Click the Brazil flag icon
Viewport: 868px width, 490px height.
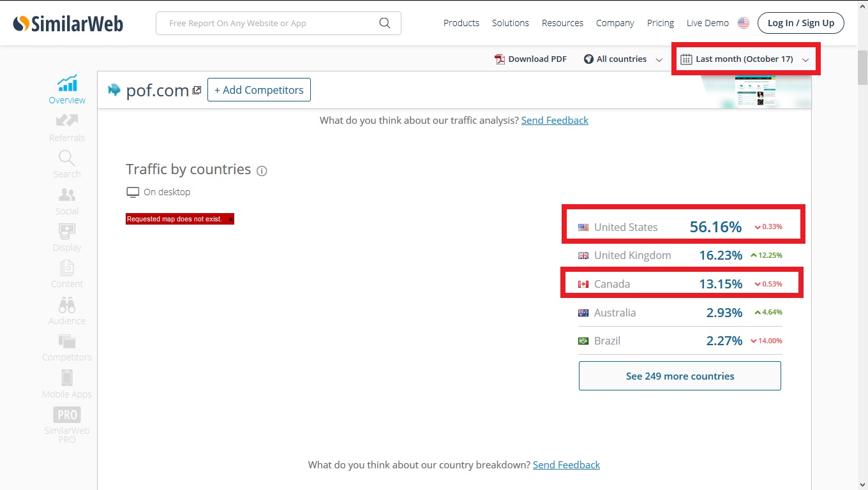[583, 341]
